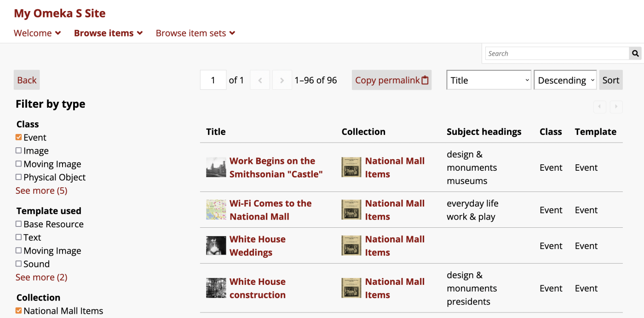The width and height of the screenshot is (644, 318).
Task: Open the Smithsonian Castle item thumbnail
Action: point(216,168)
